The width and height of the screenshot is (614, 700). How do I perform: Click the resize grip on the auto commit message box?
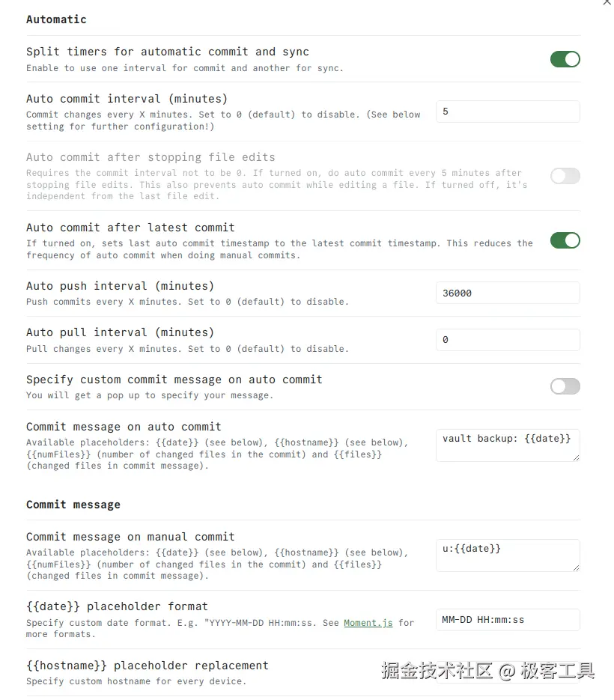[576, 456]
